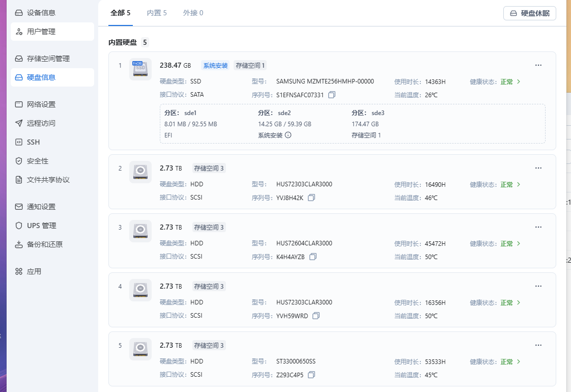Image resolution: width=571 pixels, height=392 pixels.
Task: Expand health status details for the Samsung SSD
Action: [x=509, y=81]
